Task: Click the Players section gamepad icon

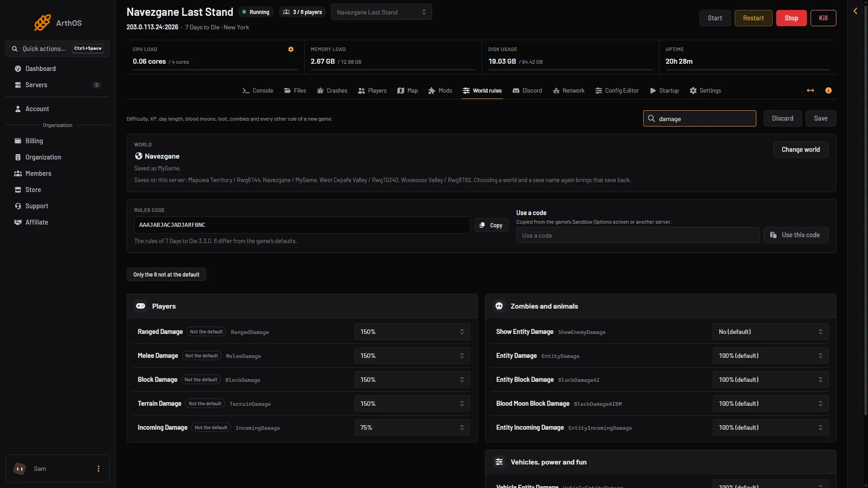Action: click(141, 306)
